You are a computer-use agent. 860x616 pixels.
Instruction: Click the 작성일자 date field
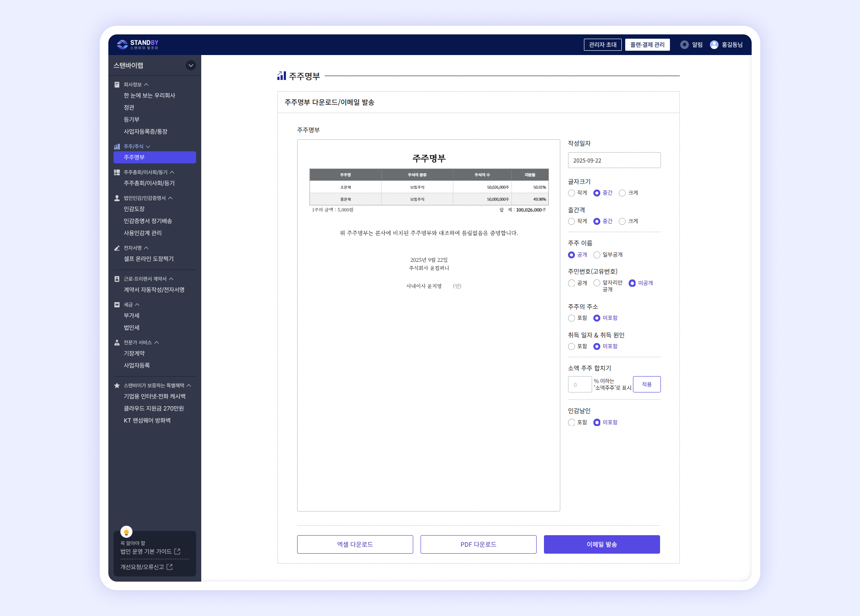click(614, 160)
